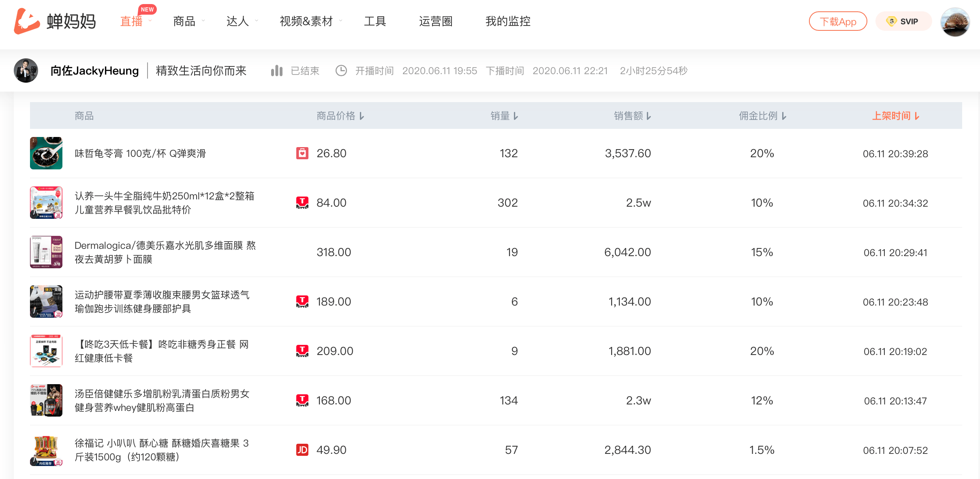Open the 运营圈 menu item
980x479 pixels.
(x=436, y=21)
